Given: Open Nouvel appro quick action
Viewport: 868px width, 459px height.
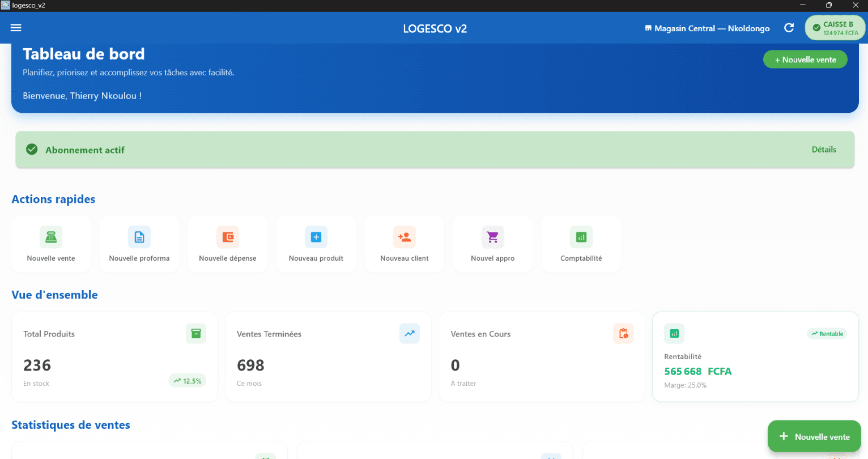Looking at the screenshot, I should (493, 244).
